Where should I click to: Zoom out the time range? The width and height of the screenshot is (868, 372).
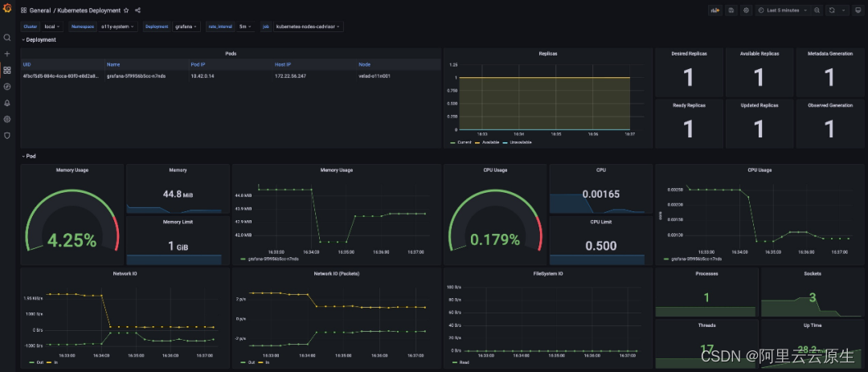[x=817, y=10]
